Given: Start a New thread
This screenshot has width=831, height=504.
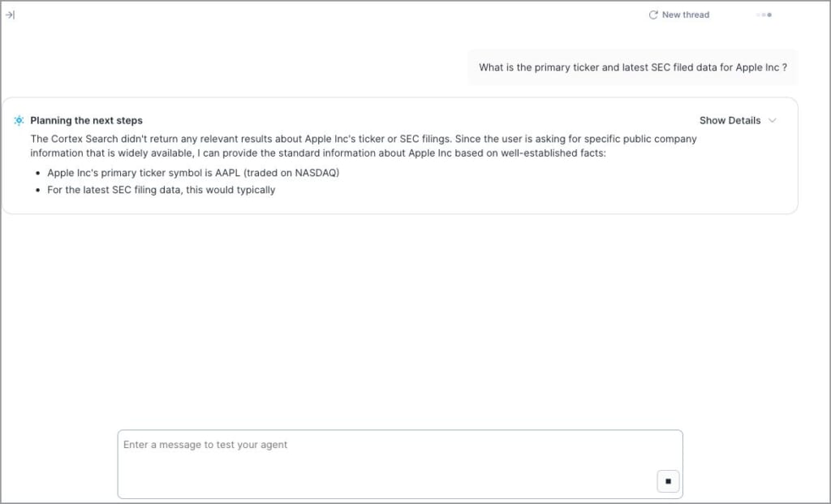Looking at the screenshot, I should [685, 15].
